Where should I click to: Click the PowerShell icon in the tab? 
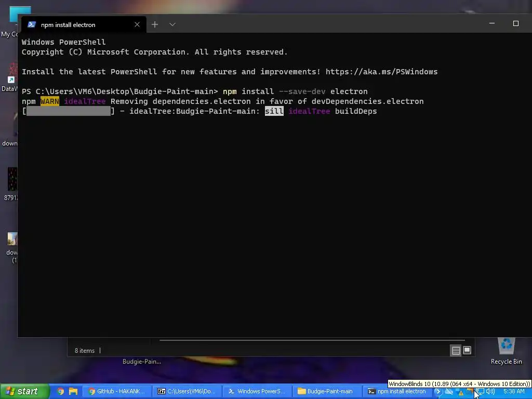pos(32,24)
